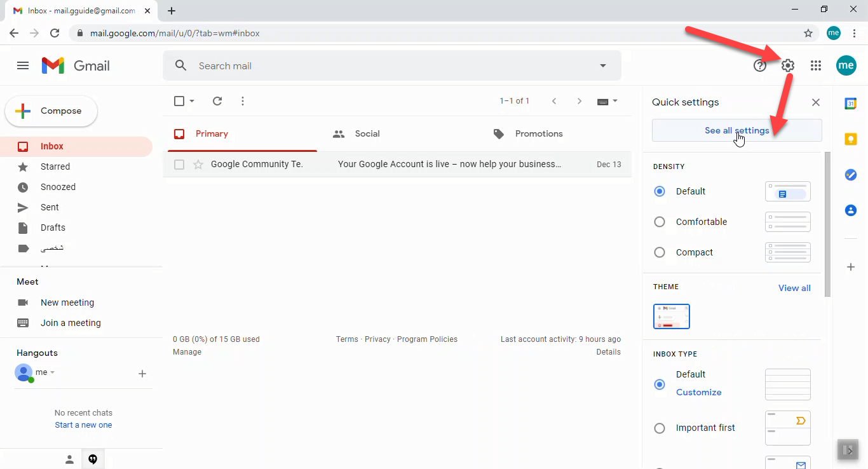This screenshot has height=469, width=868.
Task: Click the Default density preview thumbnail
Action: (788, 191)
